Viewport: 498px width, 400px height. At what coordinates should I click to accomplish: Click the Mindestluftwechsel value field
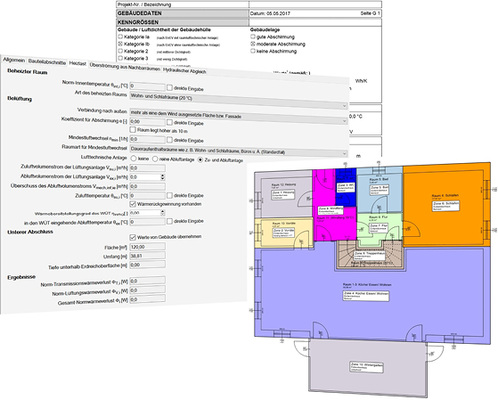pos(147,139)
